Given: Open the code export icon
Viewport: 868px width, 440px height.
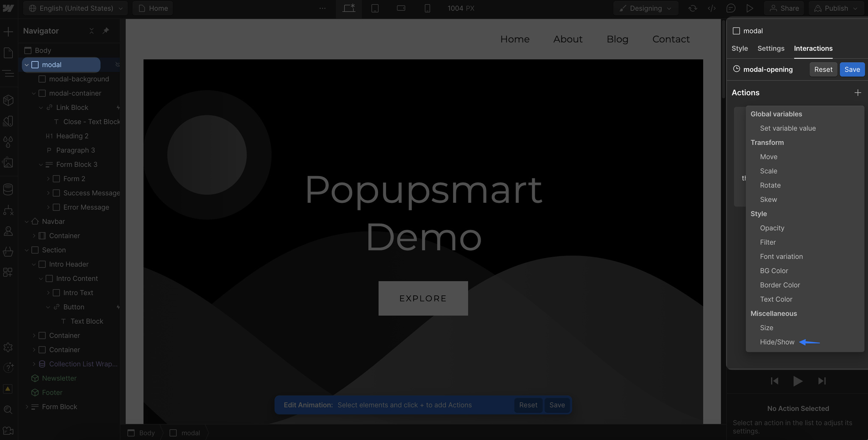Looking at the screenshot, I should point(712,8).
